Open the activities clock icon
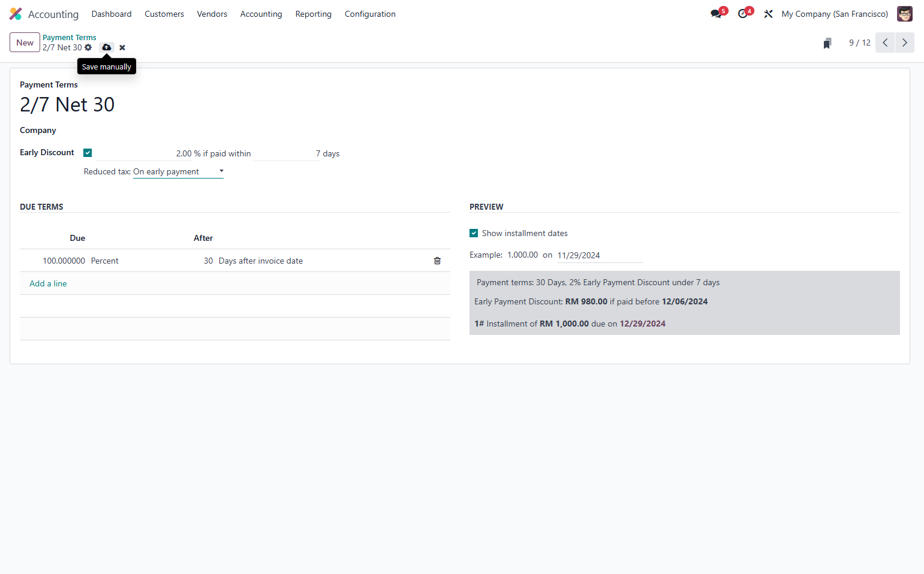 (x=744, y=14)
